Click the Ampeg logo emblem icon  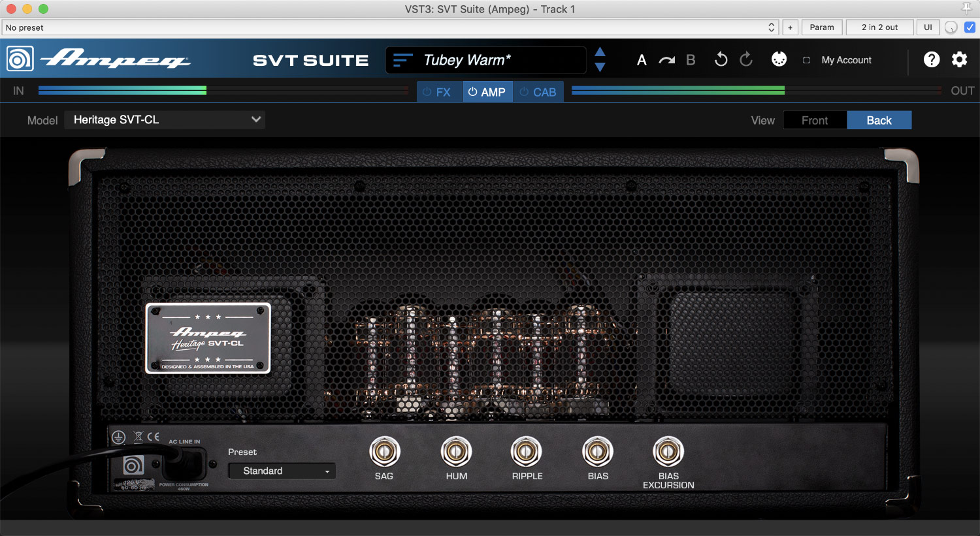20,59
